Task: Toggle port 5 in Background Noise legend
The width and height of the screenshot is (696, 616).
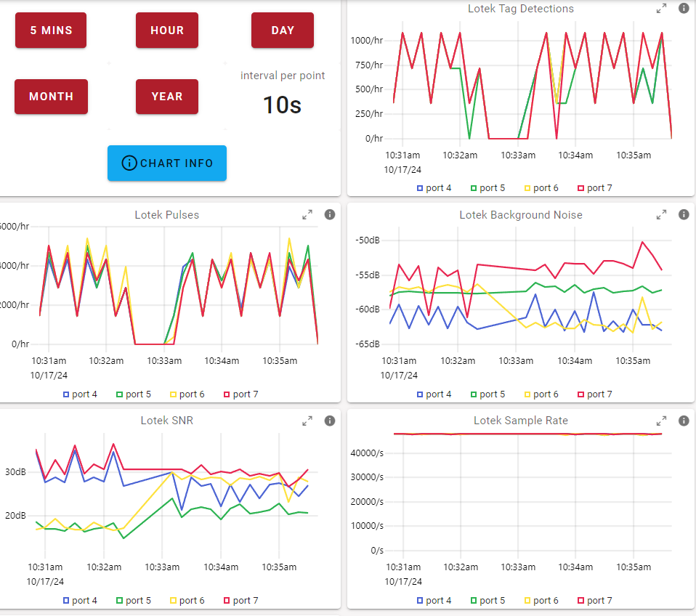Action: [487, 394]
